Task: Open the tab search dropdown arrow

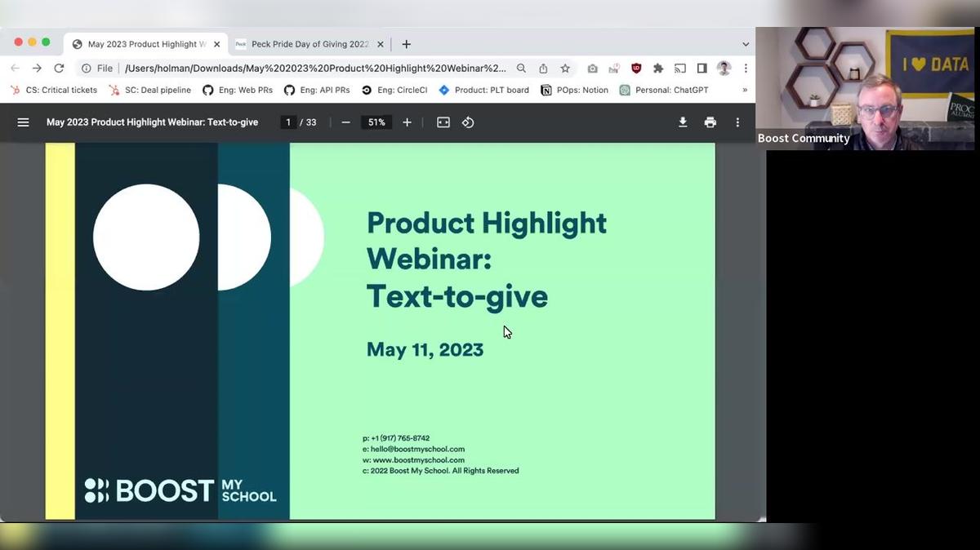Action: [x=746, y=43]
